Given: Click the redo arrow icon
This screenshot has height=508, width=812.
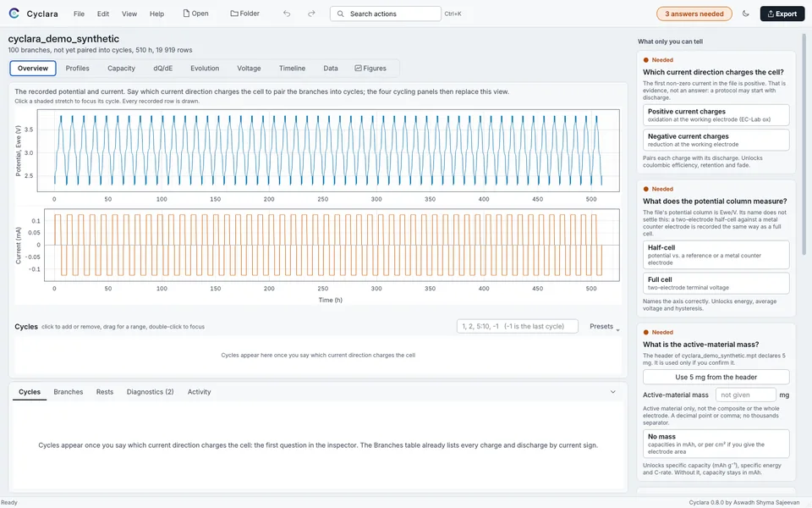Looking at the screenshot, I should [x=311, y=14].
